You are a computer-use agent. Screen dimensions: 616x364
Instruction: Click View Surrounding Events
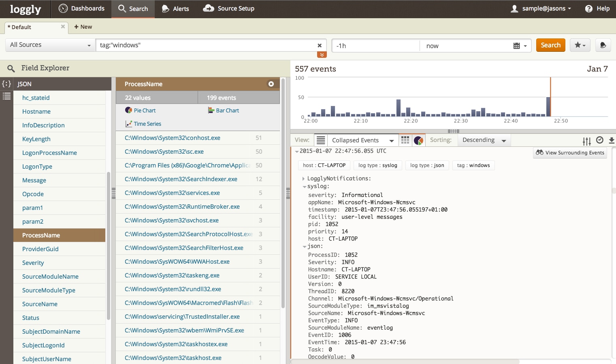570,152
